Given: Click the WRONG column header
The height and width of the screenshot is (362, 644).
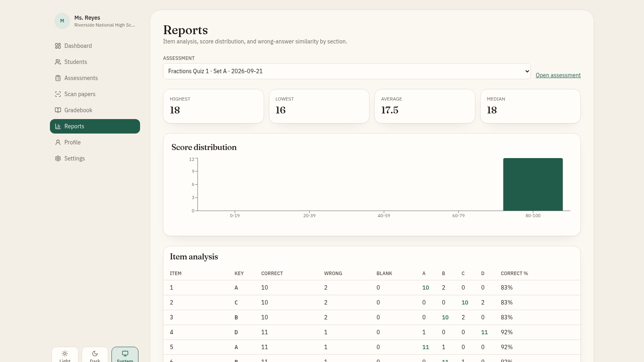Looking at the screenshot, I should coord(333,274).
